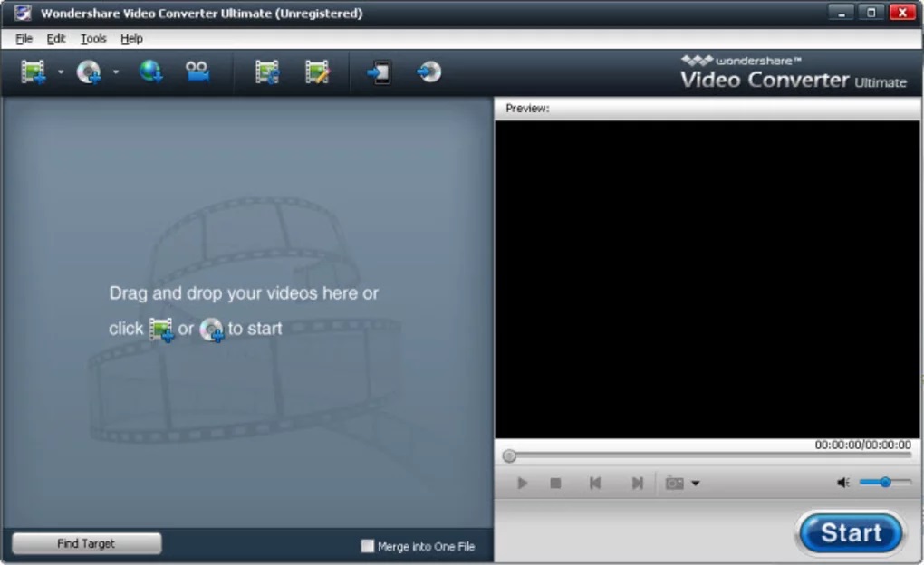Click the blue Start button
This screenshot has height=565, width=924.
850,533
